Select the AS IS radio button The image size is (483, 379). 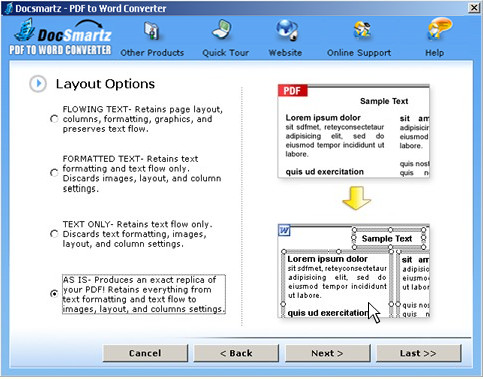(54, 294)
